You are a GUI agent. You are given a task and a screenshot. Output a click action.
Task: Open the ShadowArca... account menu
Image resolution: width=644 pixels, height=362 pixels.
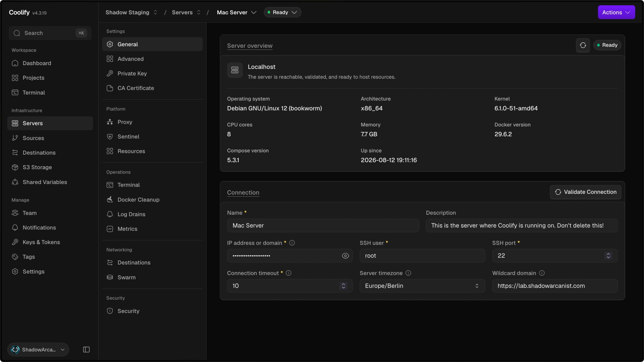tap(38, 349)
